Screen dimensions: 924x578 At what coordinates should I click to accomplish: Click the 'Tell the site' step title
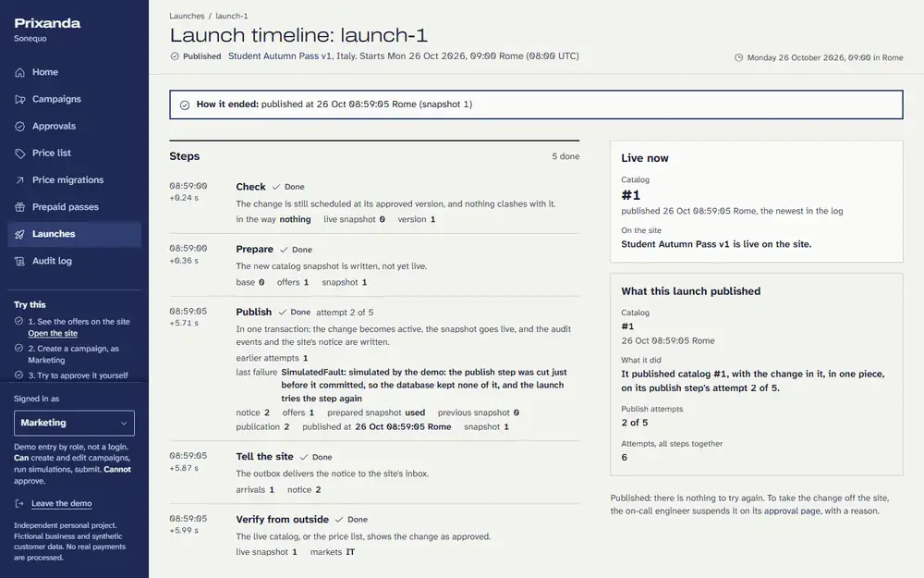pos(264,457)
